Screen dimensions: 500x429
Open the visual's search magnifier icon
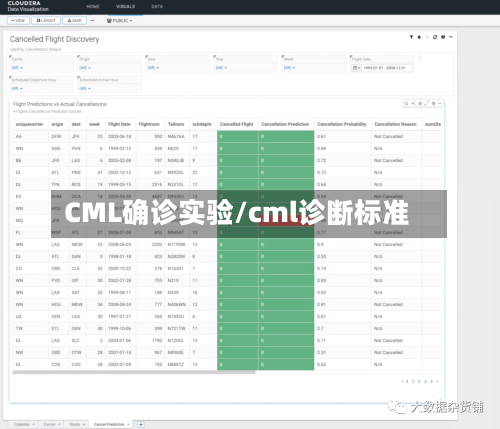(x=406, y=104)
